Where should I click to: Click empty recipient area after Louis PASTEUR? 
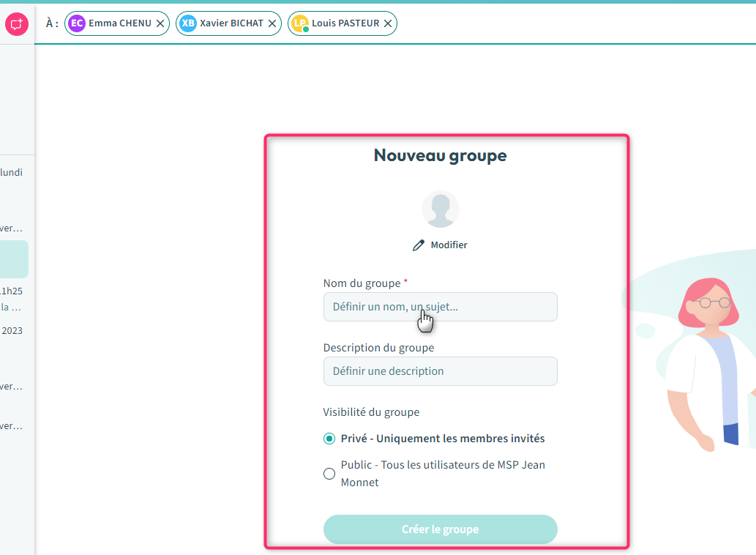coord(571,23)
